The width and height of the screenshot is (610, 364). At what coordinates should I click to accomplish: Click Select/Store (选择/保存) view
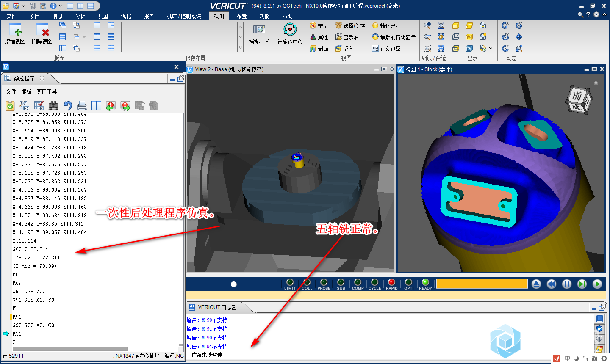350,26
